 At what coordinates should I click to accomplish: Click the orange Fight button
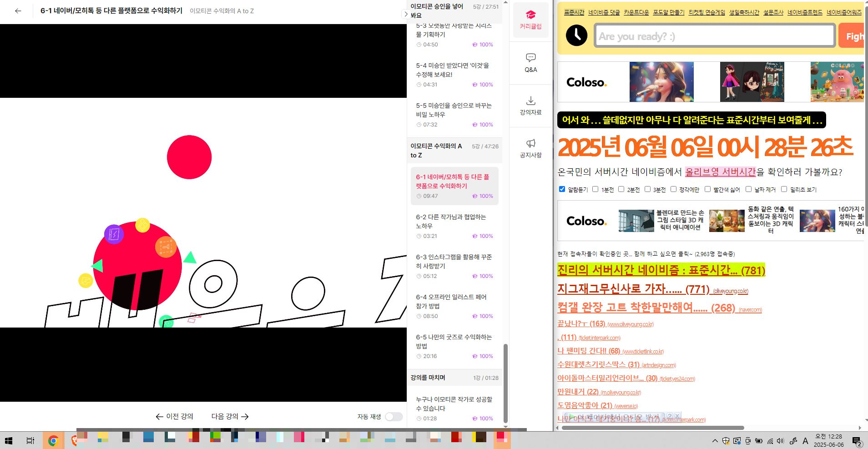tap(852, 36)
